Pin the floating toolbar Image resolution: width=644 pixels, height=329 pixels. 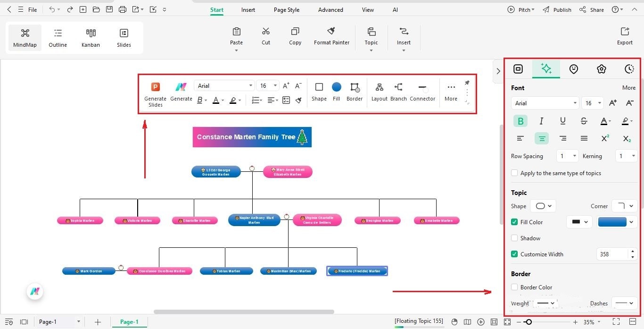coord(467,83)
